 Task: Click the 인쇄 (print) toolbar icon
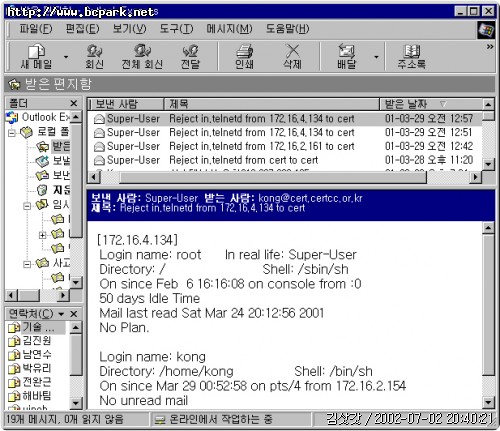(244, 56)
